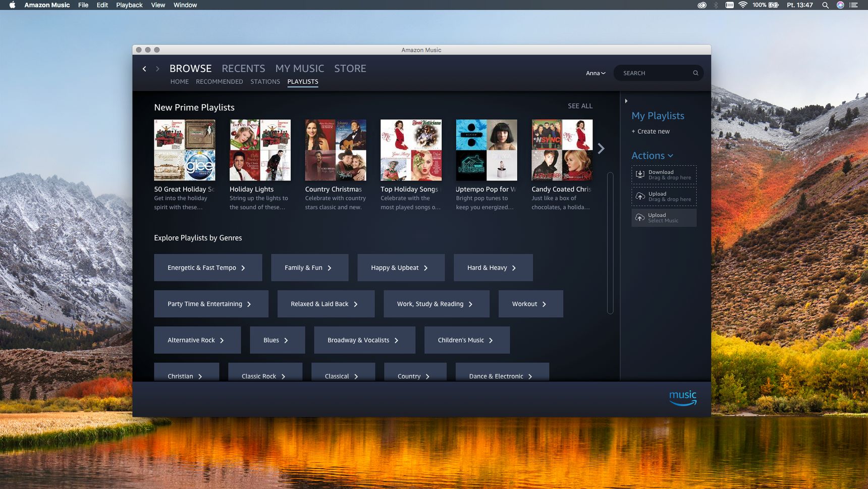Open Classic Rock genre
This screenshot has width=868, height=489.
(265, 372)
